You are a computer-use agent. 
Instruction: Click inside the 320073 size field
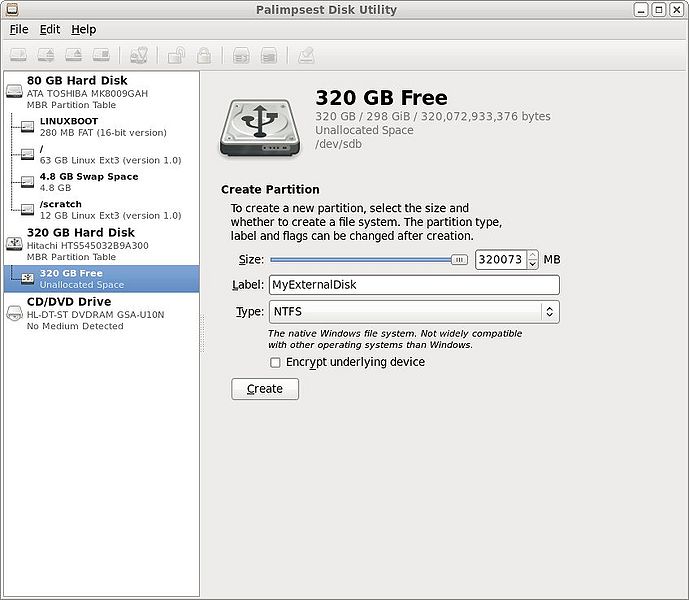coord(501,259)
